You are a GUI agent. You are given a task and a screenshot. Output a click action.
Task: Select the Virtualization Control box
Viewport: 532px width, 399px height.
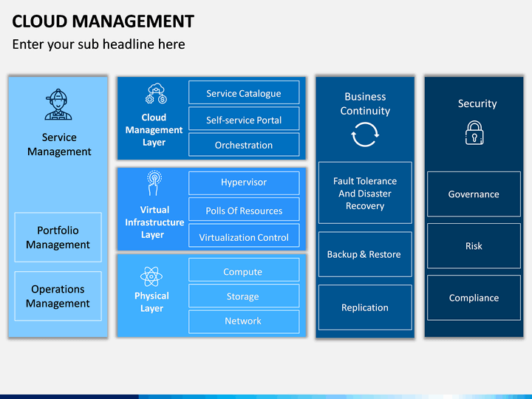pyautogui.click(x=244, y=236)
